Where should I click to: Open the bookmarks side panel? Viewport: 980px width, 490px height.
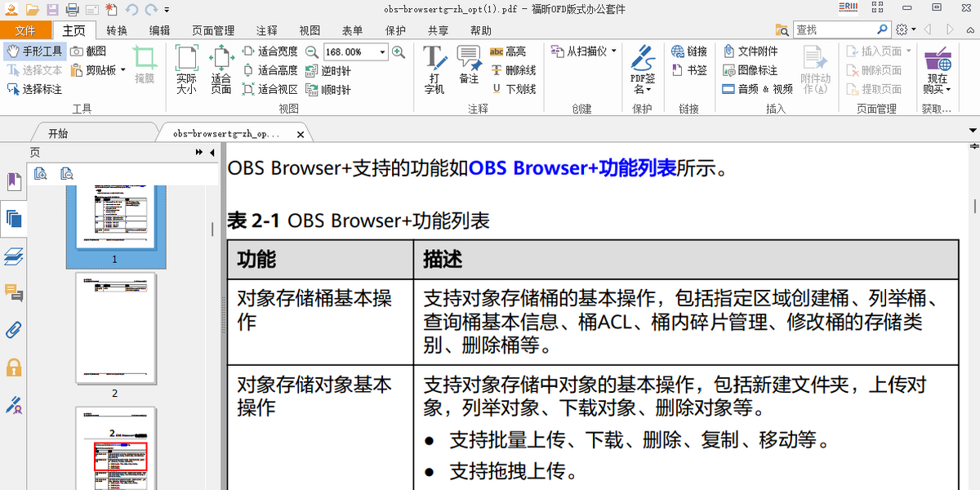coord(13,180)
